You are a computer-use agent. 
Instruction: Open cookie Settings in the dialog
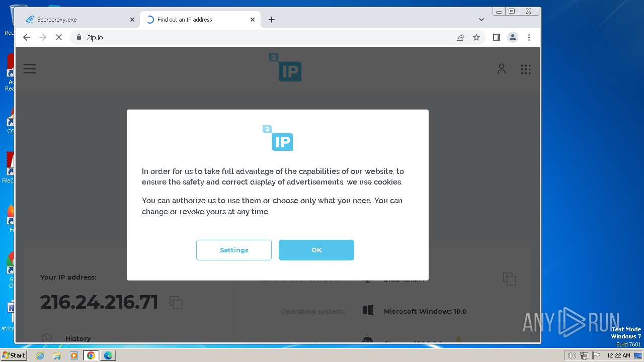pos(234,250)
